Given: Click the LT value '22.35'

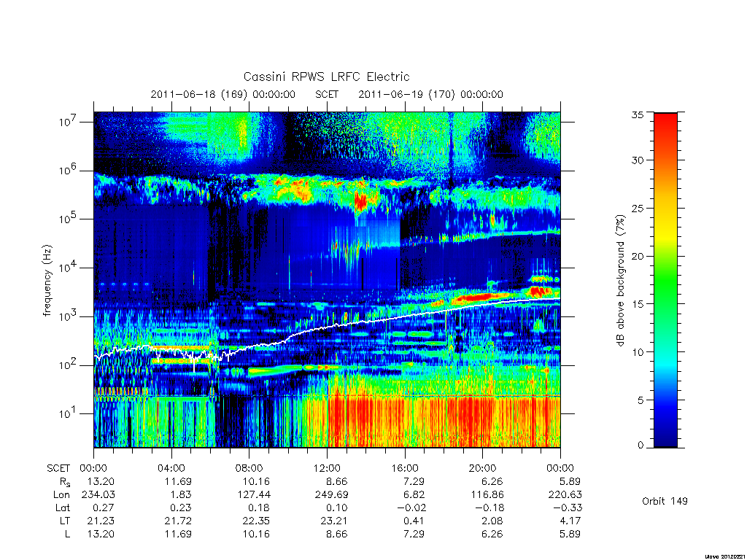Looking at the screenshot, I should (x=256, y=521).
